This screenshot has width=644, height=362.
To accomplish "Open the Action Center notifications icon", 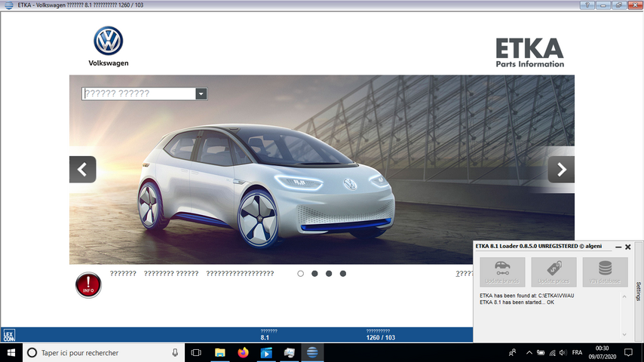I will (x=628, y=352).
